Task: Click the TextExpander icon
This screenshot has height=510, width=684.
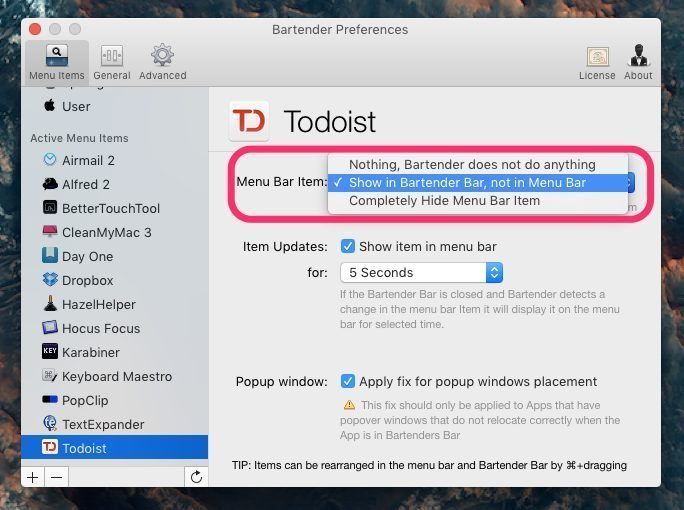Action: [50, 423]
